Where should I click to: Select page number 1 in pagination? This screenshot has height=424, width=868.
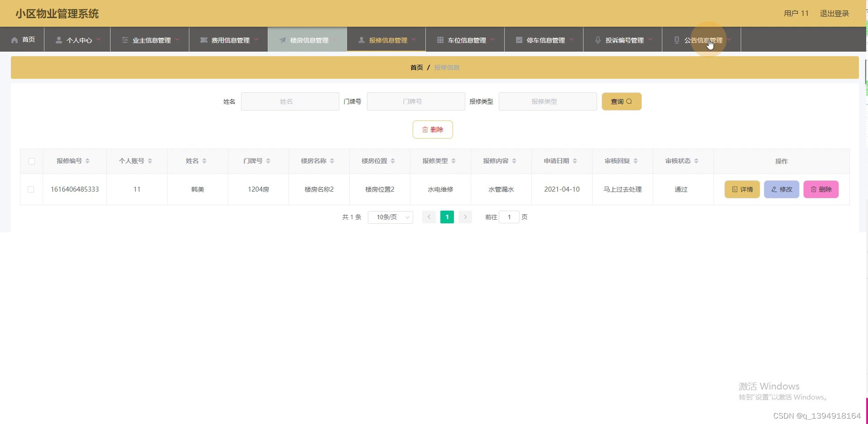click(x=447, y=217)
